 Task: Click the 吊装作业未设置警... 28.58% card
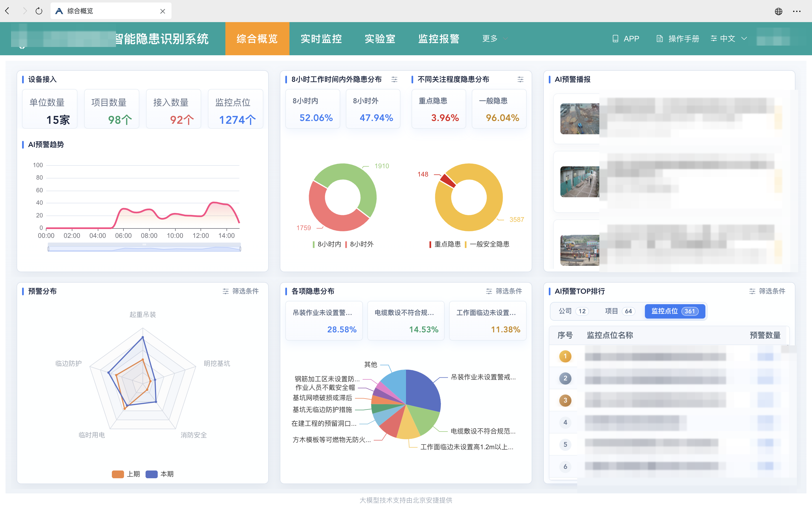coord(324,321)
